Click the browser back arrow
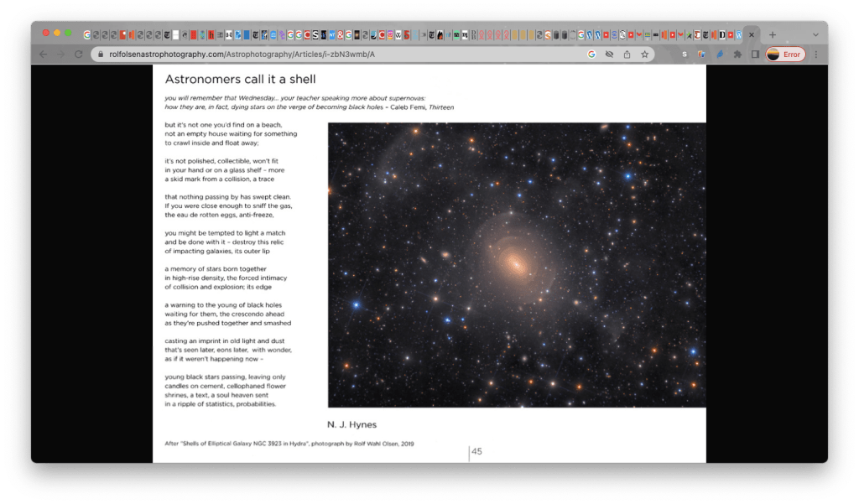 pos(44,55)
